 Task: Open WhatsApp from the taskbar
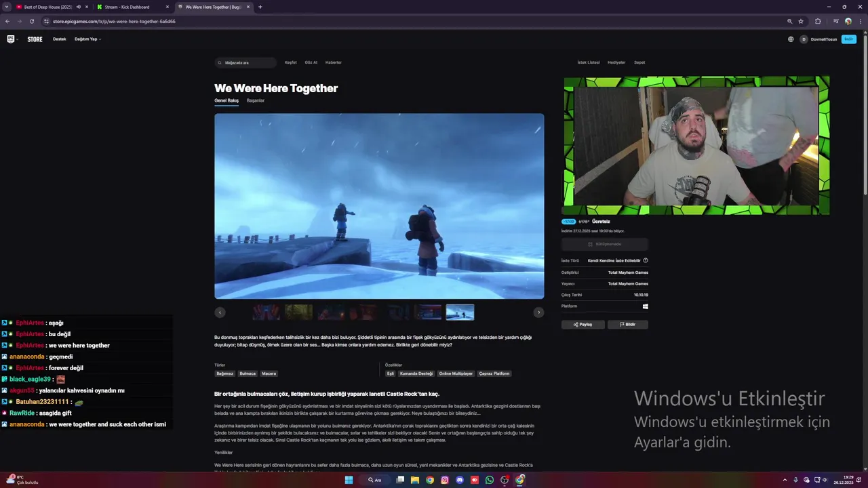pyautogui.click(x=490, y=480)
